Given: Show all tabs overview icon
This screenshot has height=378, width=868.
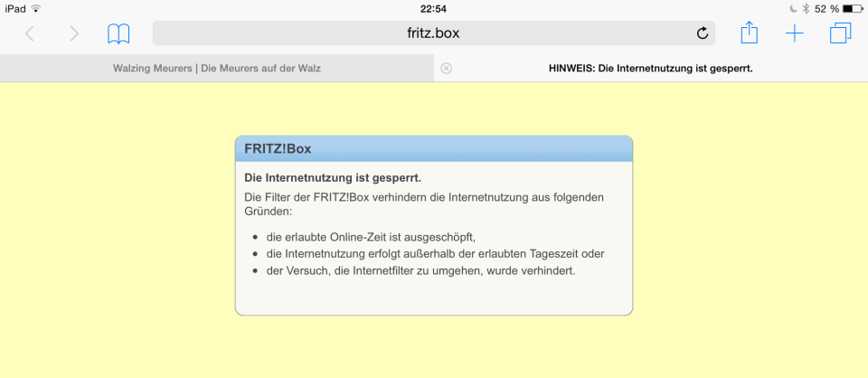Looking at the screenshot, I should click(x=840, y=33).
